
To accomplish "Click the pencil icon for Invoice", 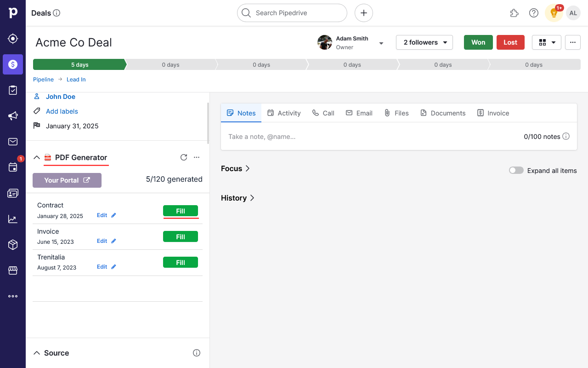I will [114, 241].
